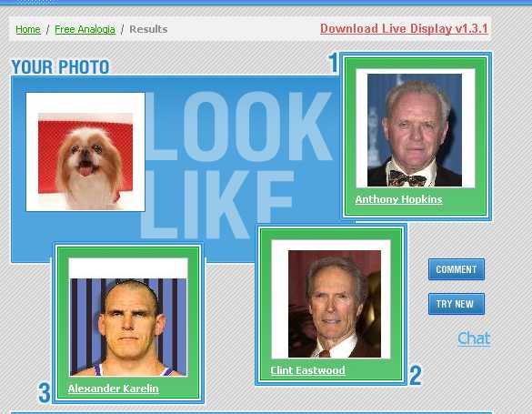Open the Clint Eastwood name link
Screen dimensions: 532x414
coord(307,370)
